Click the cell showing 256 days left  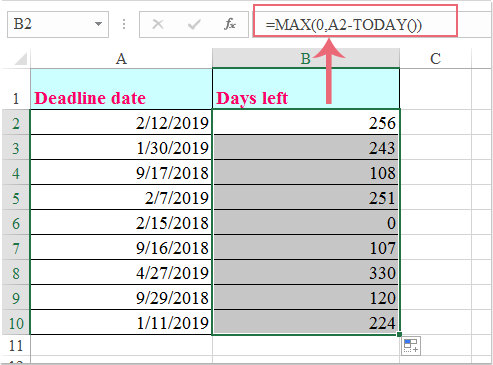[306, 122]
